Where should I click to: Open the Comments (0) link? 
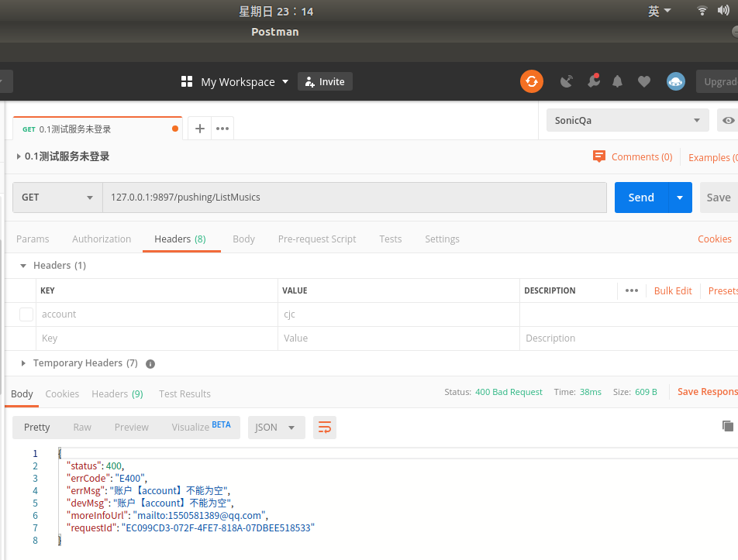pyautogui.click(x=642, y=157)
